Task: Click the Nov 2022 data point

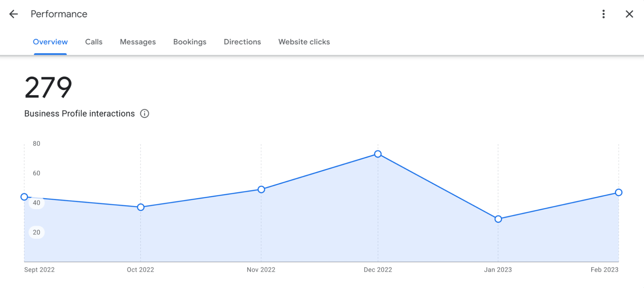Action: click(x=261, y=190)
